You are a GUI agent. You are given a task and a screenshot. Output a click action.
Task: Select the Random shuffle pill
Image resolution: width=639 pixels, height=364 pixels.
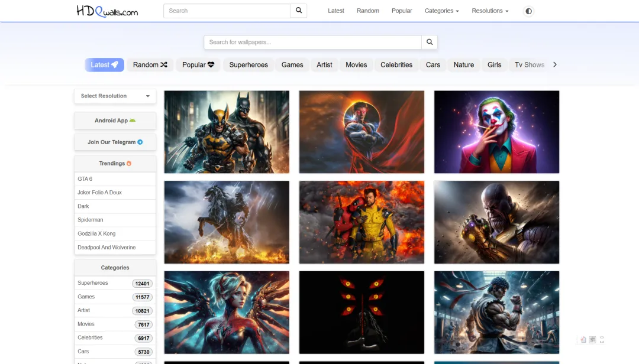tap(150, 65)
